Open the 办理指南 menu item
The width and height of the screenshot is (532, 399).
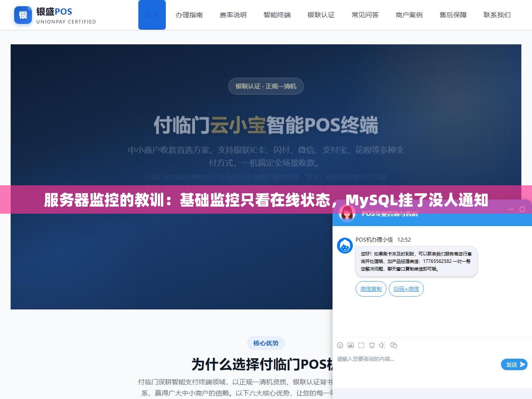[x=189, y=15]
